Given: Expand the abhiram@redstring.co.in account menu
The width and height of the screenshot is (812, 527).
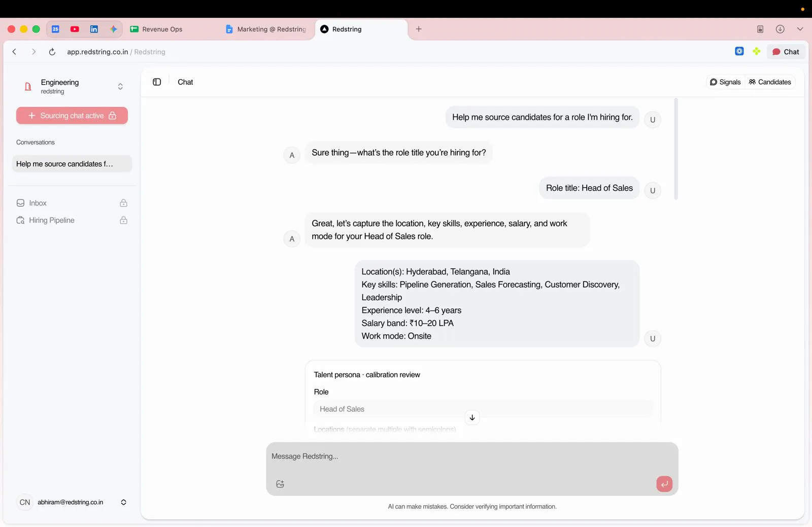Looking at the screenshot, I should [x=123, y=502].
